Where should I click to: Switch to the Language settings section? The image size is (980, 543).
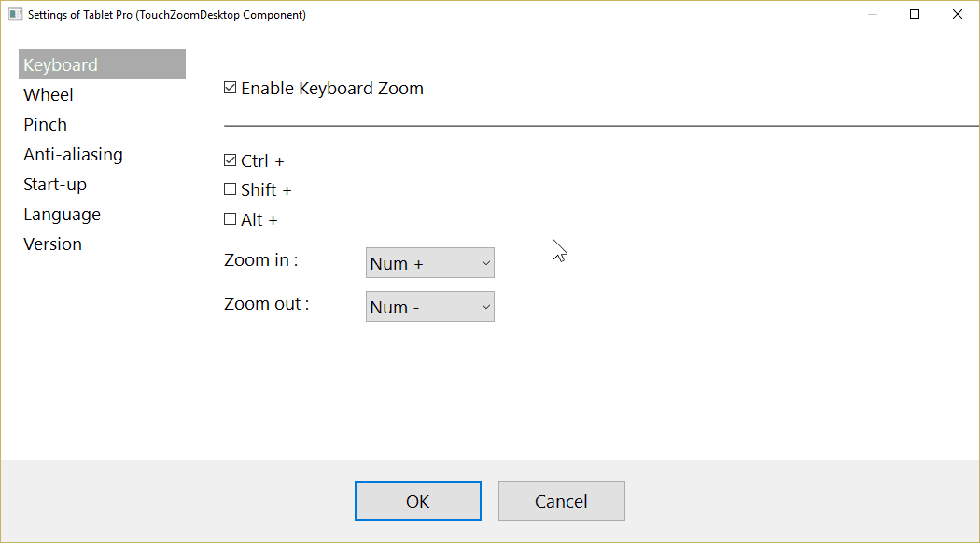[x=62, y=214]
